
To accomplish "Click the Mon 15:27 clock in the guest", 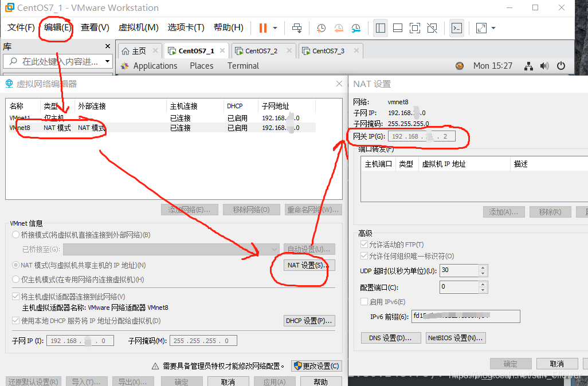I will pyautogui.click(x=492, y=66).
